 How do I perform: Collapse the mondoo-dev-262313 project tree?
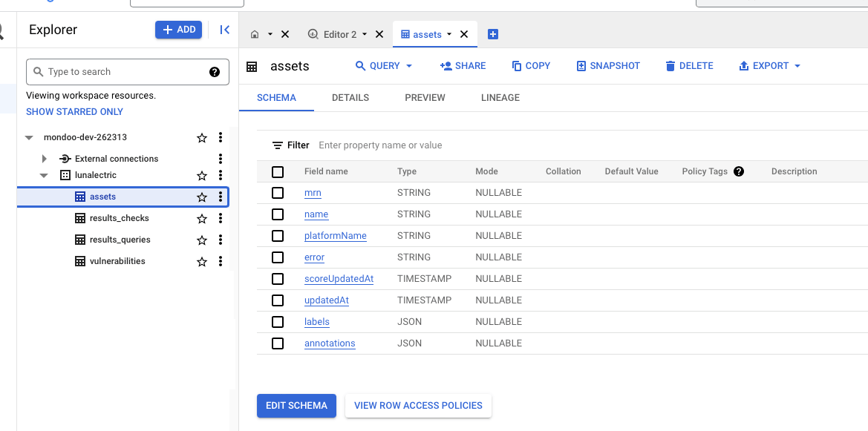tap(29, 137)
